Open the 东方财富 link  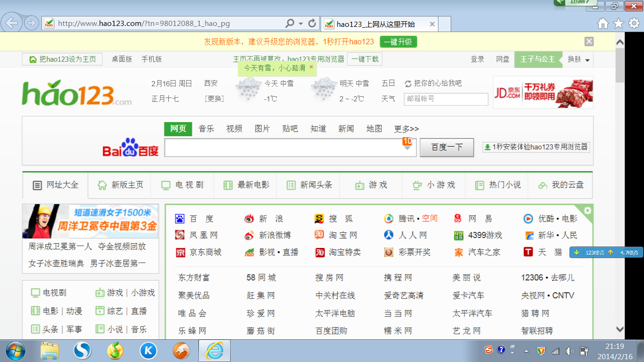click(x=194, y=278)
